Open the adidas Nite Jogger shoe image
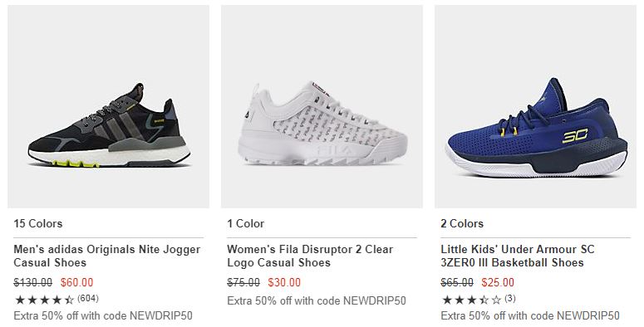The image size is (644, 327). pos(108,107)
